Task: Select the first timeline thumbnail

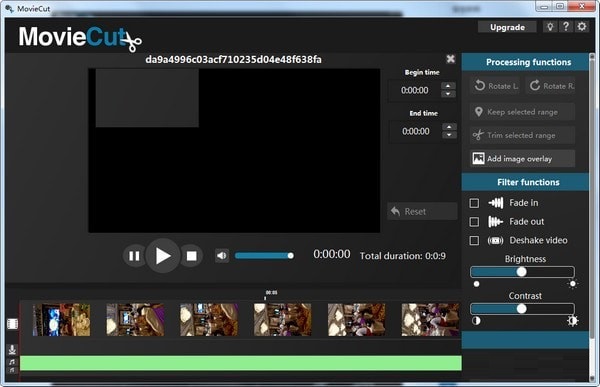Action: tap(61, 320)
